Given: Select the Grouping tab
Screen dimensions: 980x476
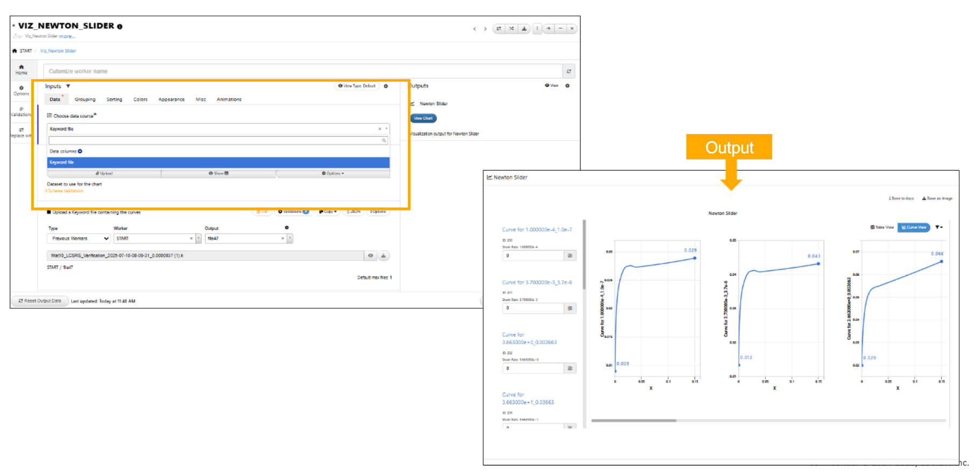Looking at the screenshot, I should 85,100.
